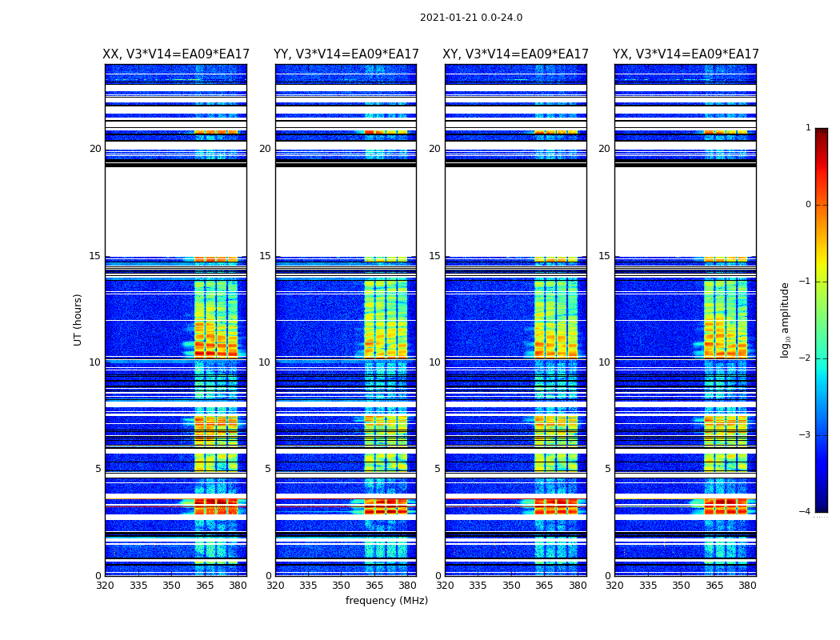Click the "log10 amplitude" colorbar label
Viewport: 840px width, 640px height.
785,320
